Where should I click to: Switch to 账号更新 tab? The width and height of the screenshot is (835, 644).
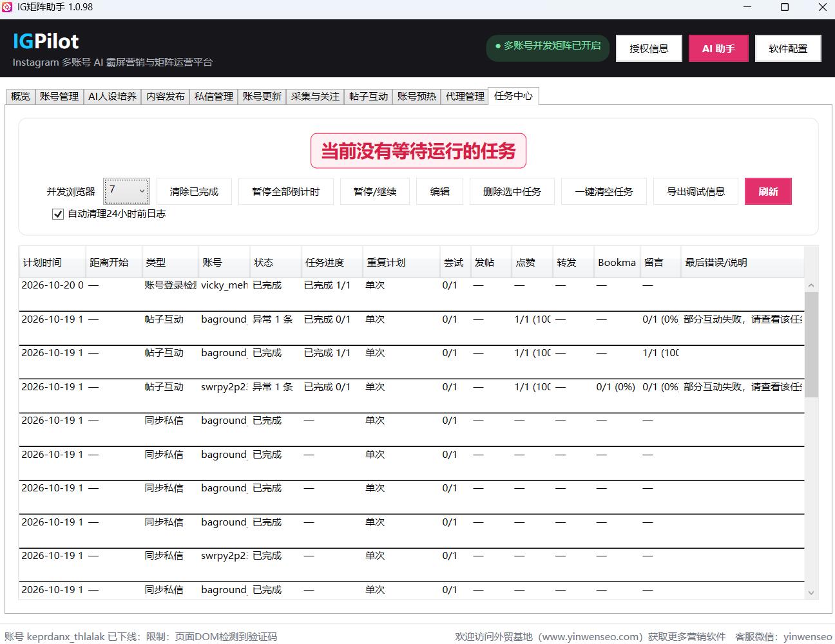[x=262, y=97]
